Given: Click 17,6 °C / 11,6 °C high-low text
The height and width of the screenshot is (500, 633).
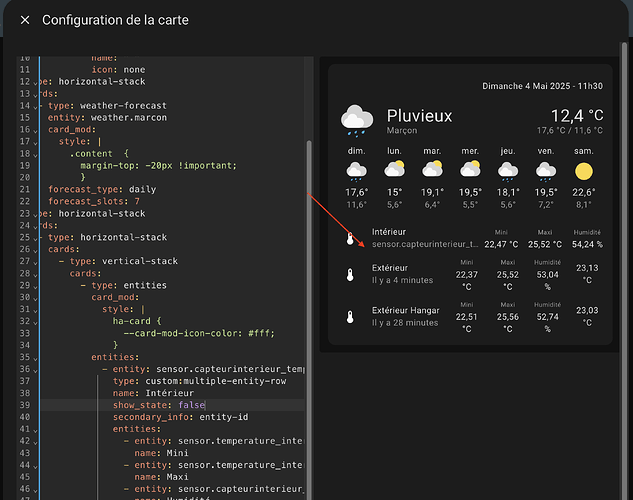Looking at the screenshot, I should tap(570, 130).
